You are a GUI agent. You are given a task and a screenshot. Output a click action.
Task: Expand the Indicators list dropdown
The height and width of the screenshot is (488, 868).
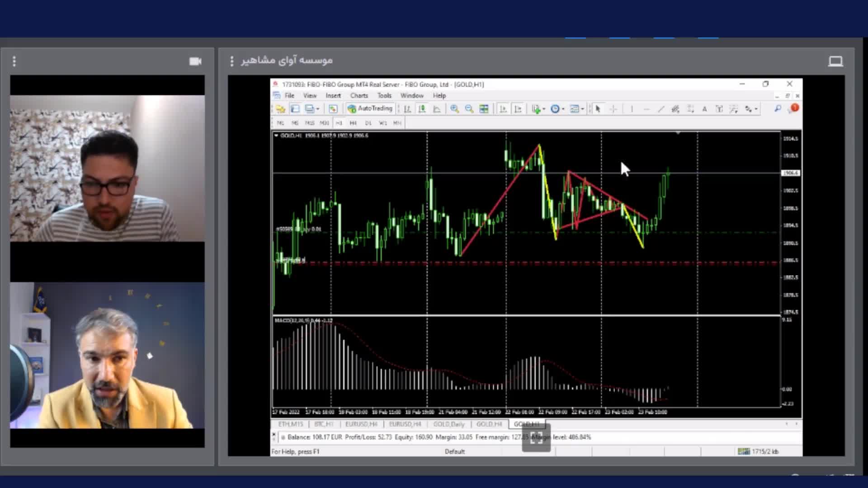coord(544,109)
